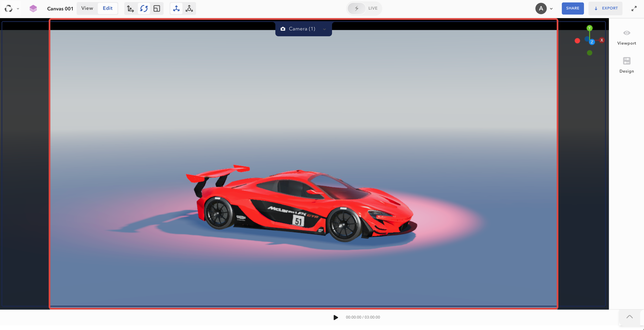Select the Move transform tool
The image size is (644, 330).
click(130, 8)
